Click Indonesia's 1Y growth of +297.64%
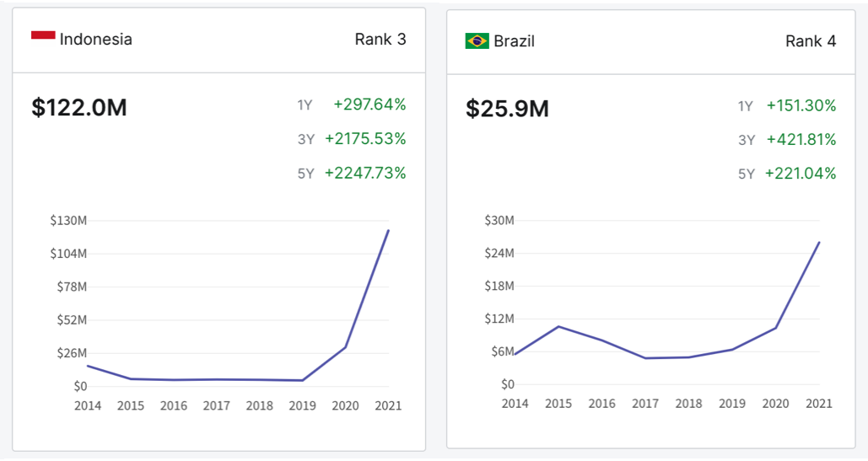Image resolution: width=868 pixels, height=461 pixels. pos(369,105)
